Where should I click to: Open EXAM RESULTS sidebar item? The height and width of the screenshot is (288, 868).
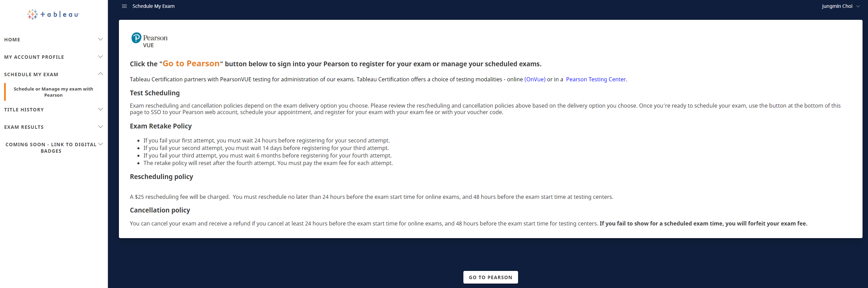pos(24,127)
